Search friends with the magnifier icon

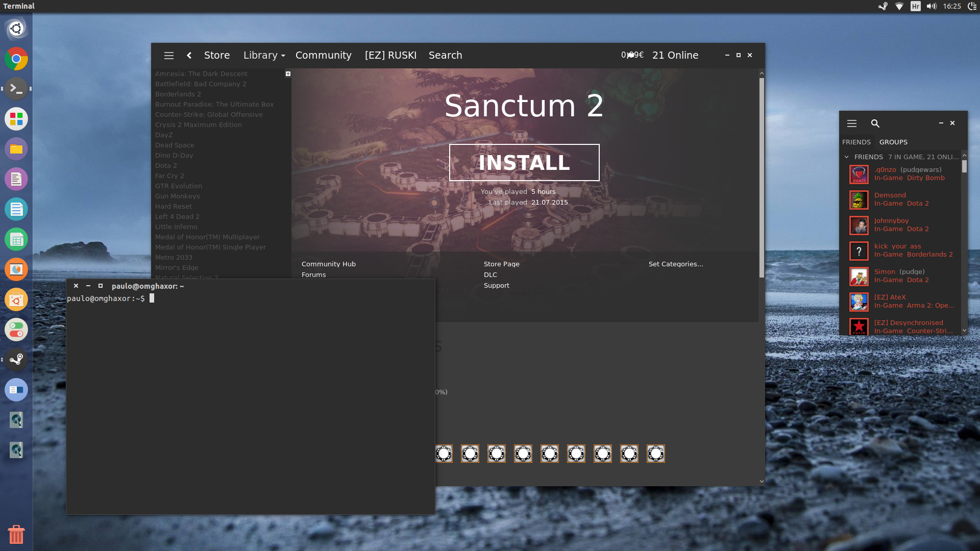pos(875,123)
